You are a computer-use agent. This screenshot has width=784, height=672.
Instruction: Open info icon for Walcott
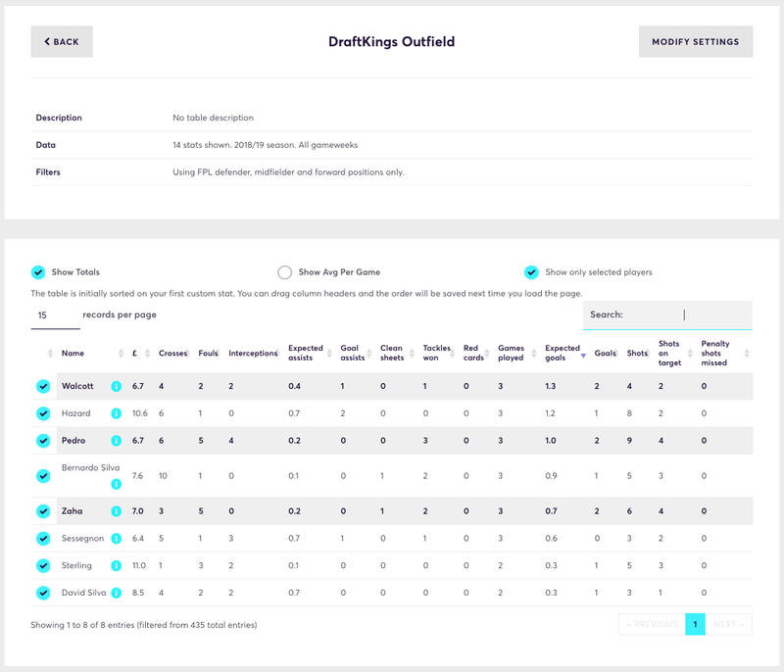[116, 386]
